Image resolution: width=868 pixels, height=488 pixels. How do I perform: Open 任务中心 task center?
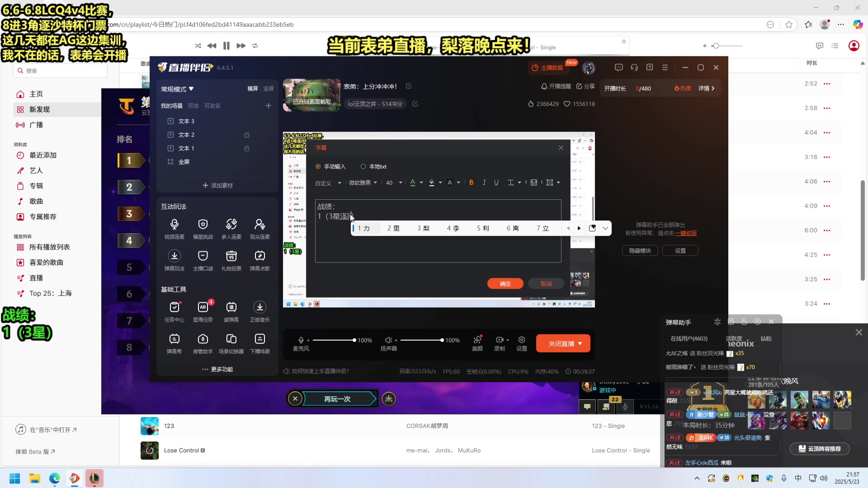174,311
